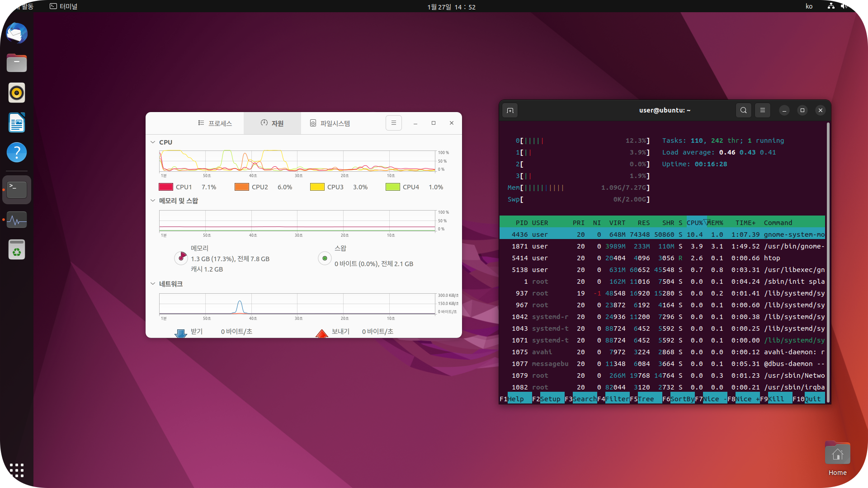Open the terminal hamburger menu
868x488 pixels.
pyautogui.click(x=763, y=110)
